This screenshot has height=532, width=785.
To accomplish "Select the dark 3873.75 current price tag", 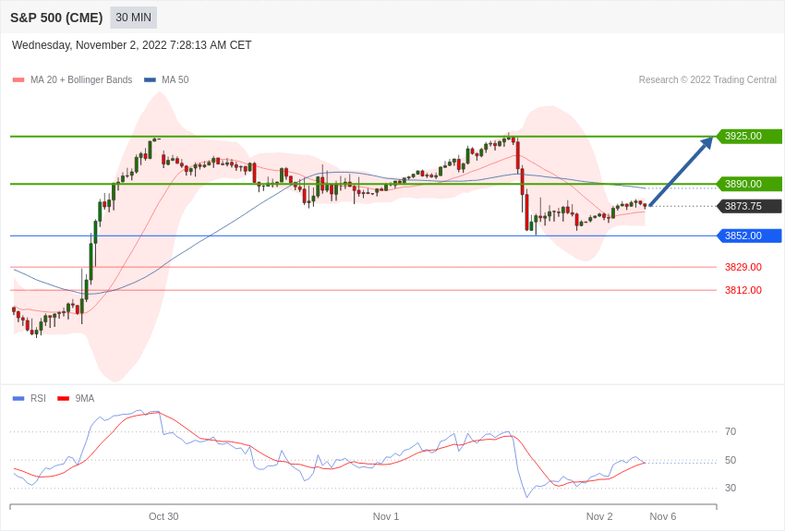I will click(749, 206).
